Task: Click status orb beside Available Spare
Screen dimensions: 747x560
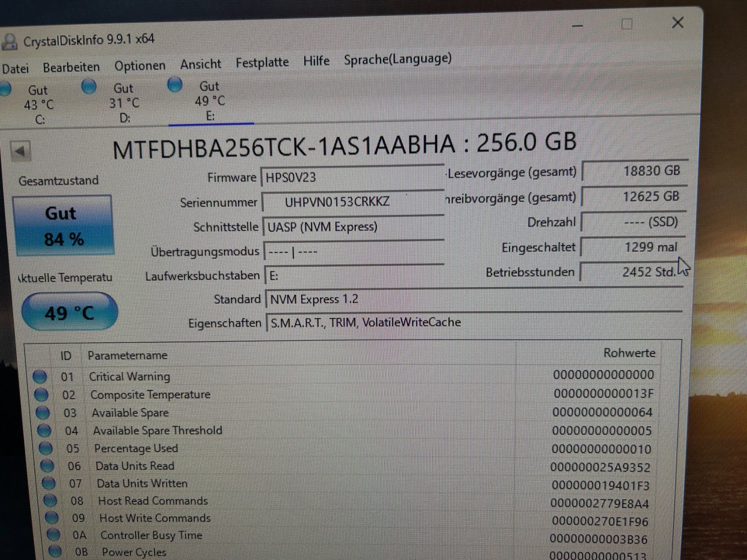Action: 43,413
